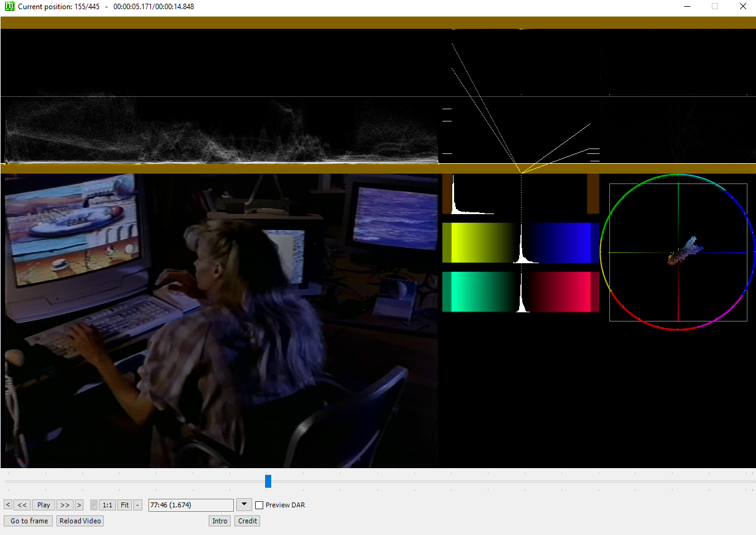The height and width of the screenshot is (535, 756).
Task: Set zoom to 1:1
Action: click(x=107, y=505)
